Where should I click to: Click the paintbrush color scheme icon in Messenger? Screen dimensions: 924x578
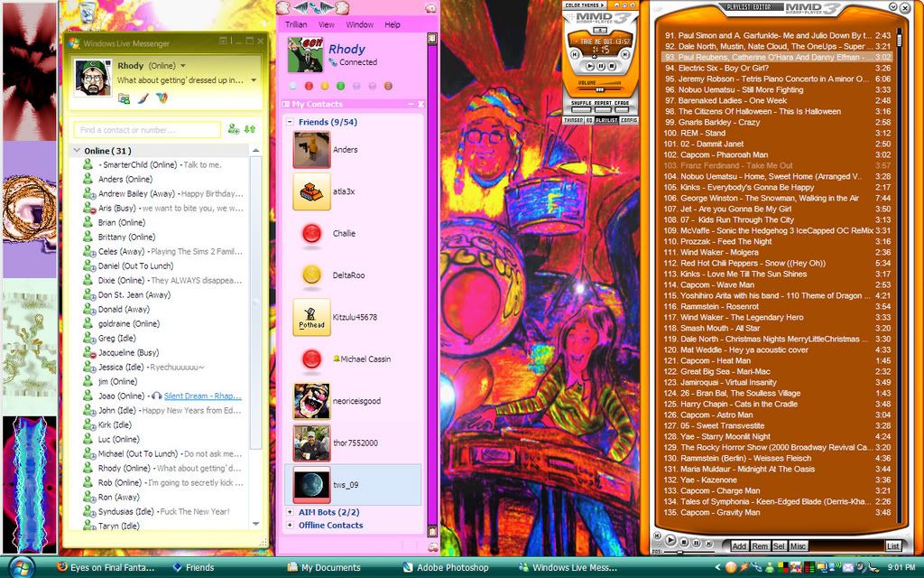click(x=143, y=98)
